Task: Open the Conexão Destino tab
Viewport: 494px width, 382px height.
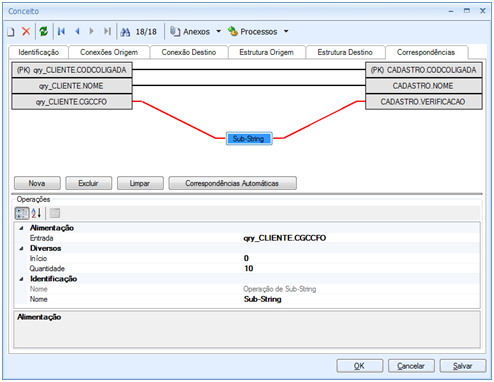Action: (189, 52)
